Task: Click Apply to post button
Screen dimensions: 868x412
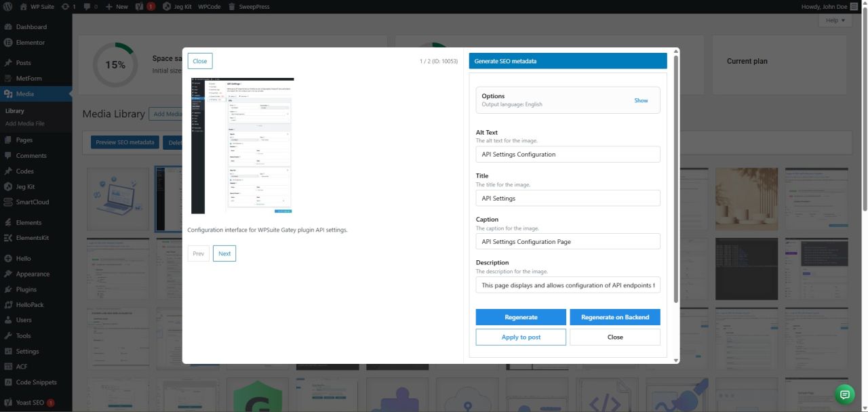Action: click(521, 337)
